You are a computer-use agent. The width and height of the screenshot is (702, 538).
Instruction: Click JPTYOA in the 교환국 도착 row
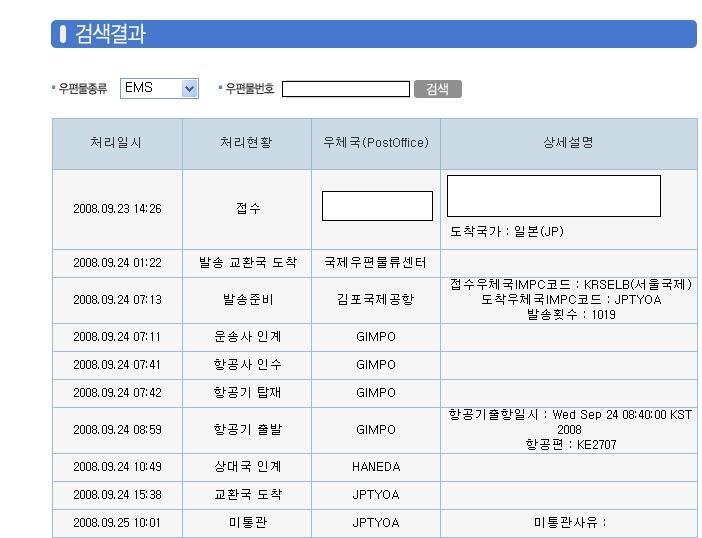click(x=376, y=495)
